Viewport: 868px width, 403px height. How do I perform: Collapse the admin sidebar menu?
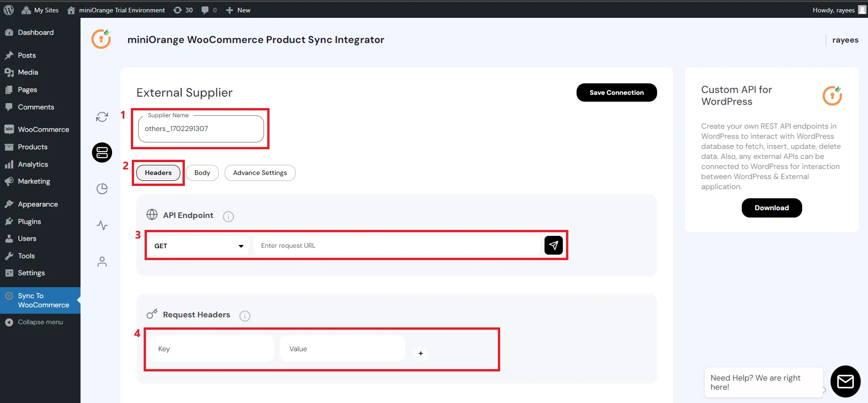[40, 322]
